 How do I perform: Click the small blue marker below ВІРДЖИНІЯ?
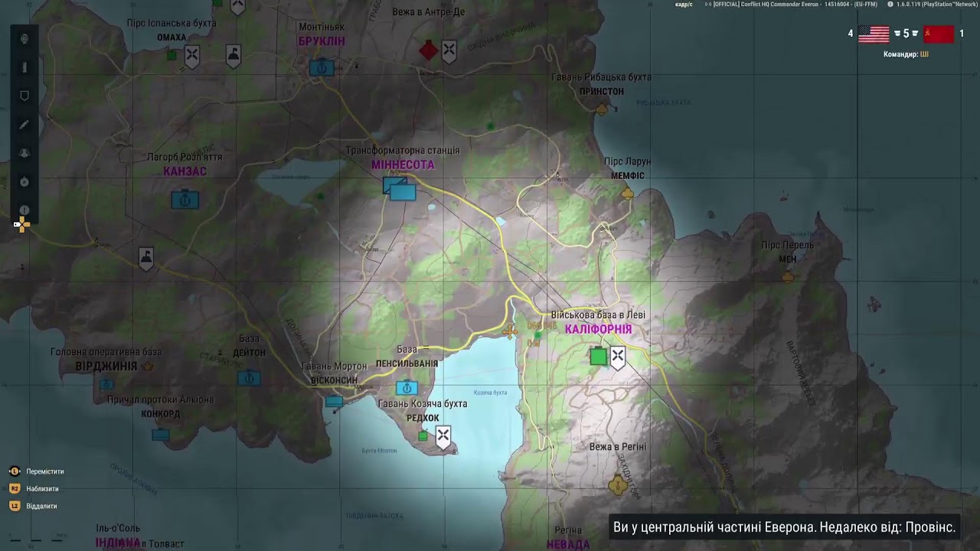click(106, 384)
